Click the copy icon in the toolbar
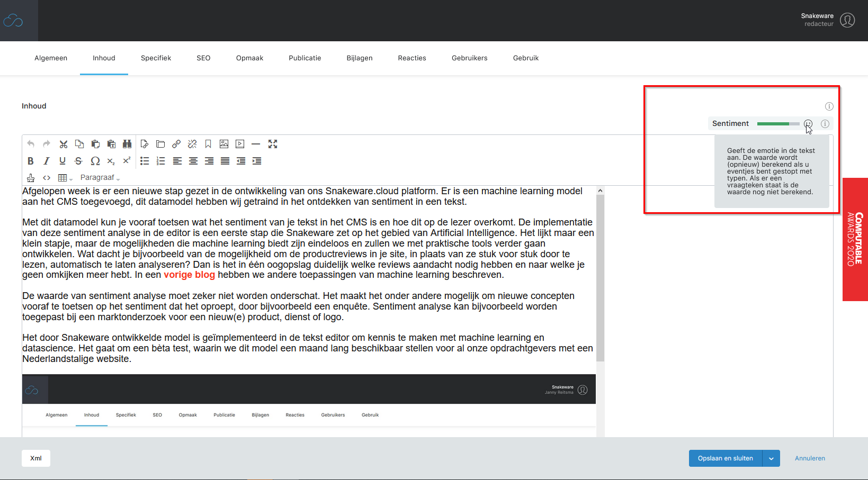Viewport: 868px width, 480px height. 79,144
